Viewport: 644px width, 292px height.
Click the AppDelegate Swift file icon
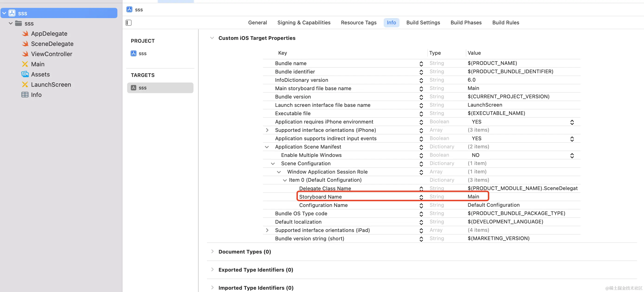[25, 33]
